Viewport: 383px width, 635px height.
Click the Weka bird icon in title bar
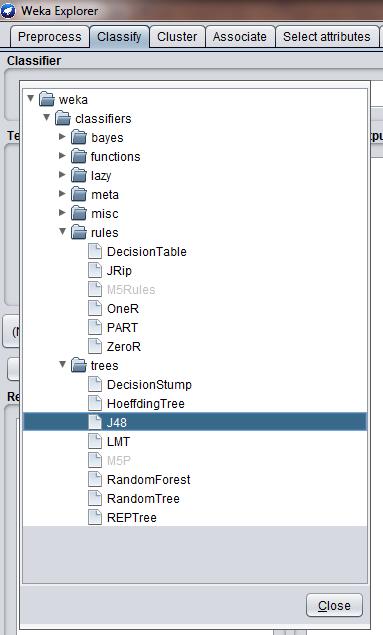[x=8, y=10]
